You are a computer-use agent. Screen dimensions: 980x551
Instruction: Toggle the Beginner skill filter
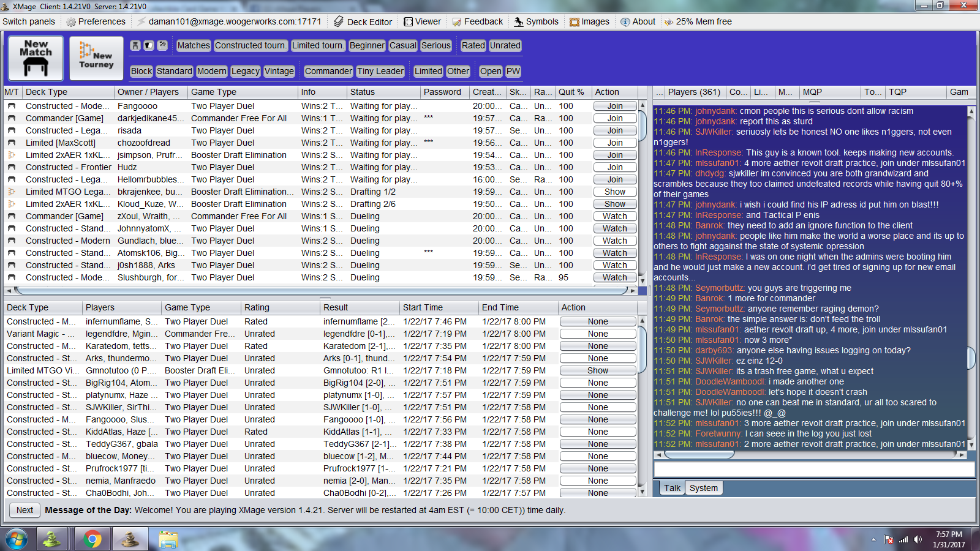367,45
